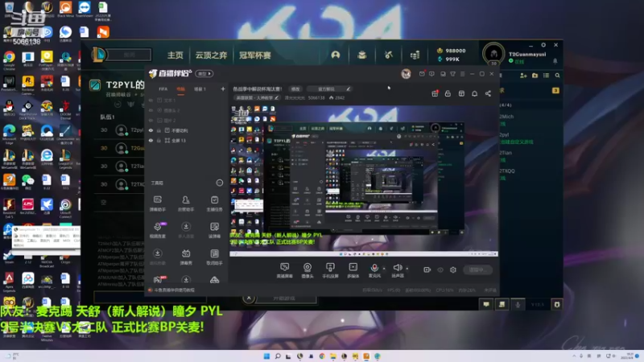
Task: Click the add friend icon in League client
Action: click(x=523, y=76)
